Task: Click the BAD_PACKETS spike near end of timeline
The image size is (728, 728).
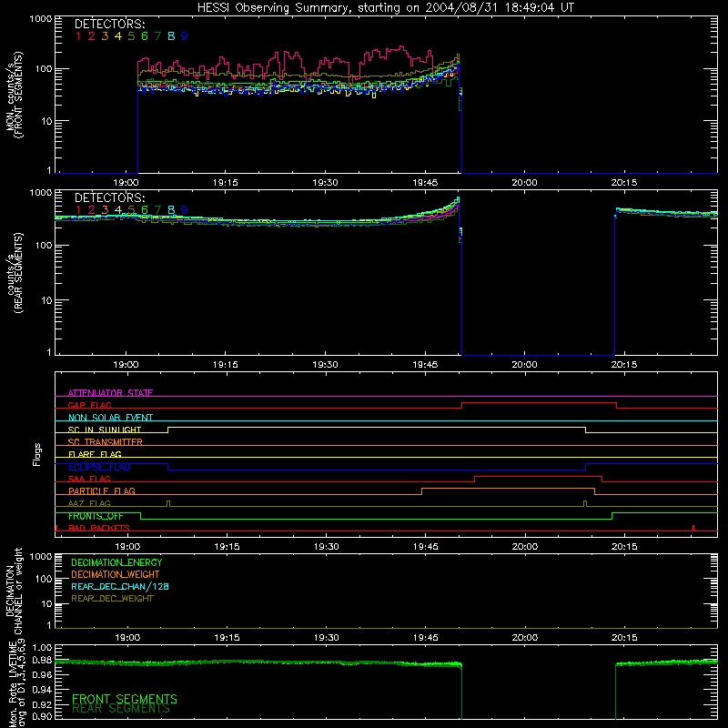Action: tap(693, 528)
